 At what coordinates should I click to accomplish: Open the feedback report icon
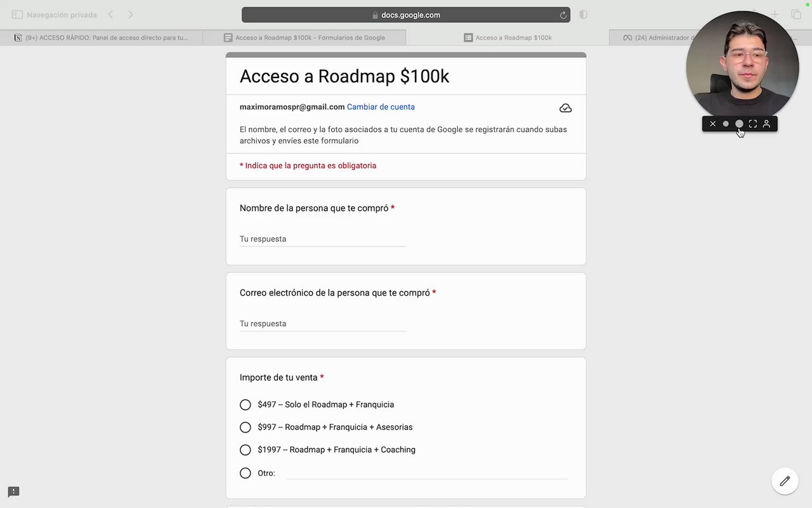13,491
